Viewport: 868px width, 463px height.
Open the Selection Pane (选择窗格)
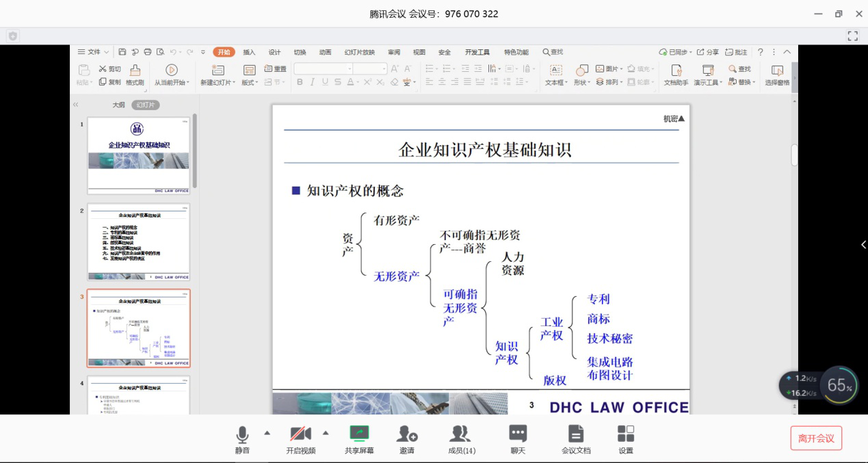coord(777,75)
